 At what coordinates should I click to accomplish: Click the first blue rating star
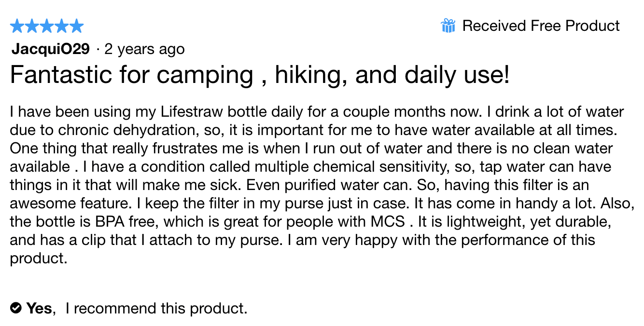click(17, 26)
